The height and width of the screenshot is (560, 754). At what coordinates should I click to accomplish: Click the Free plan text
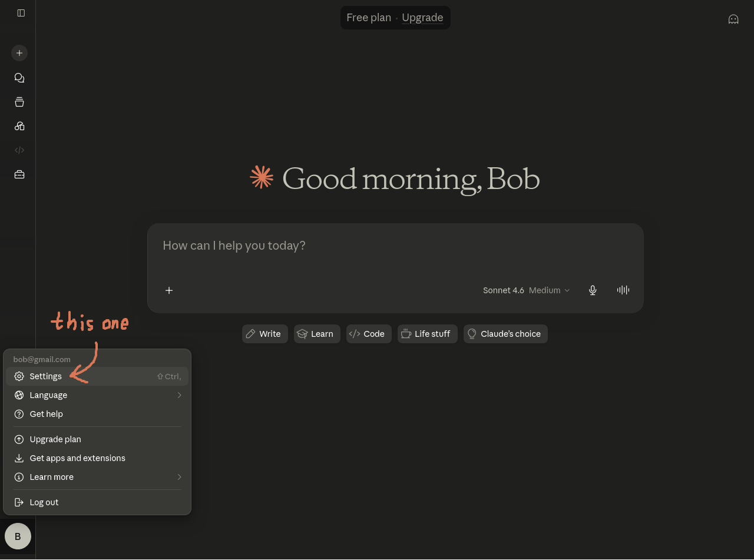369,18
